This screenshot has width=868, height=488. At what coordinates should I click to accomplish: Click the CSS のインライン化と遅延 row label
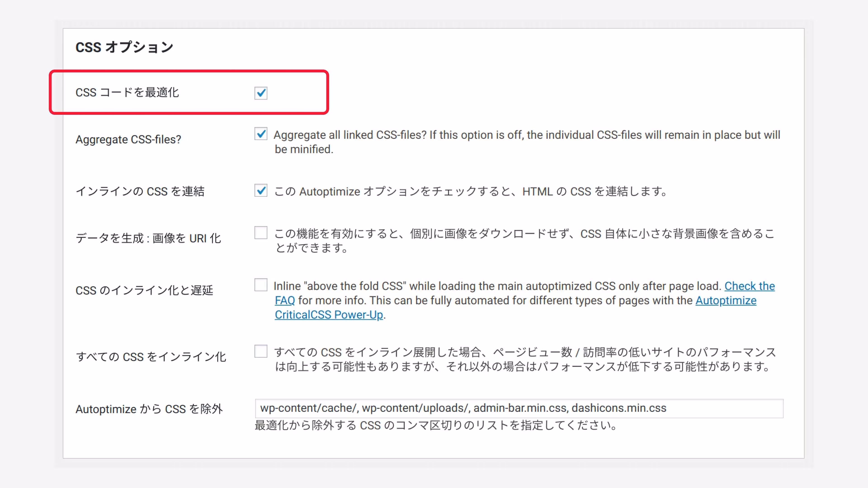coord(144,290)
